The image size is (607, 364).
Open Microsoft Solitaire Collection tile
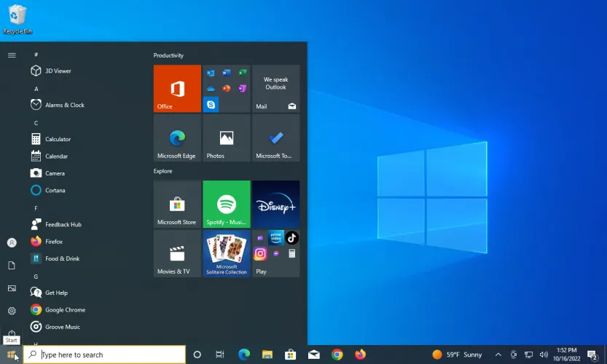pos(227,253)
